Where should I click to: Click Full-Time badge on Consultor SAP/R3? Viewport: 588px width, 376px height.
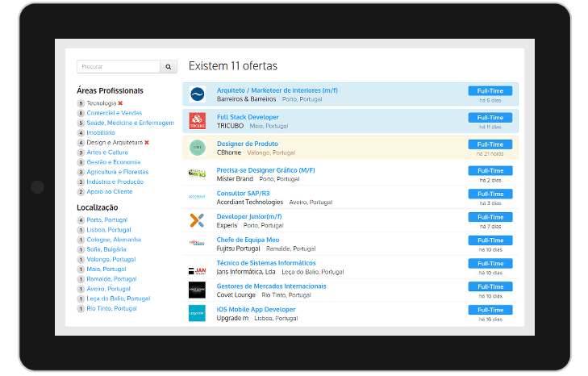click(x=490, y=194)
